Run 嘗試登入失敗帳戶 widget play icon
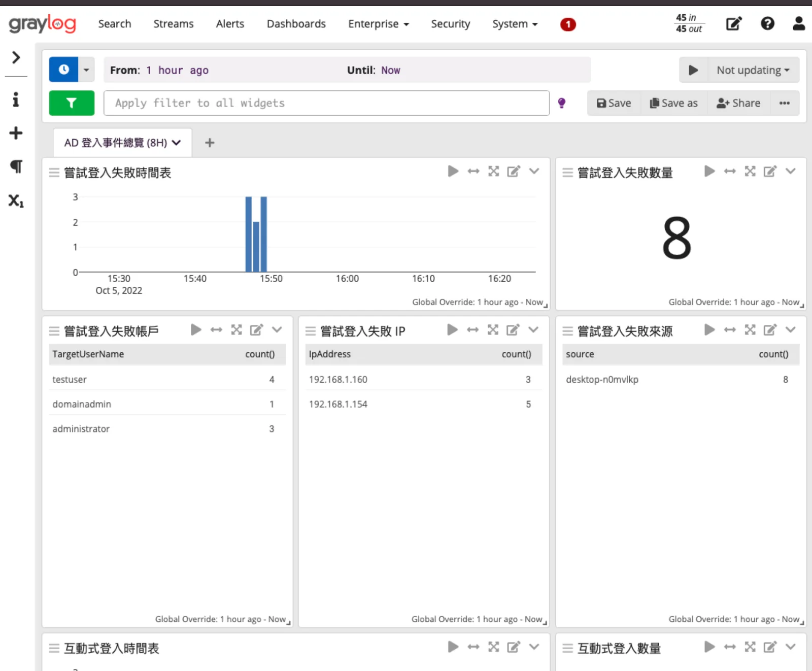 click(x=196, y=330)
